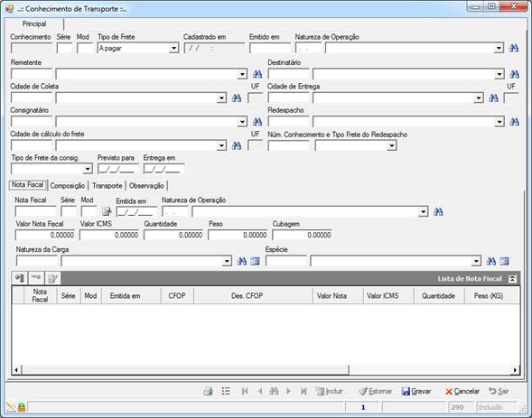Open the Tipo de Frete dropdown
The height and width of the screenshot is (418, 532).
(x=173, y=48)
